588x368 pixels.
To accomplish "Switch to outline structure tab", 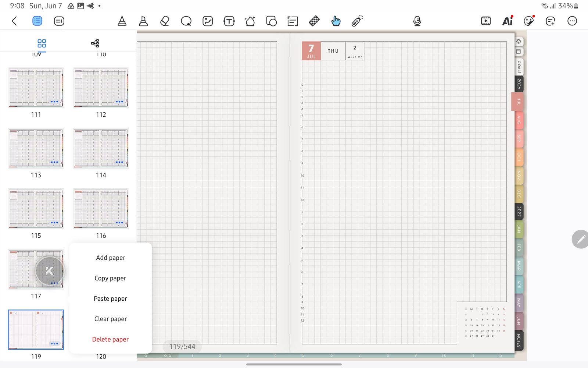I will (x=95, y=43).
